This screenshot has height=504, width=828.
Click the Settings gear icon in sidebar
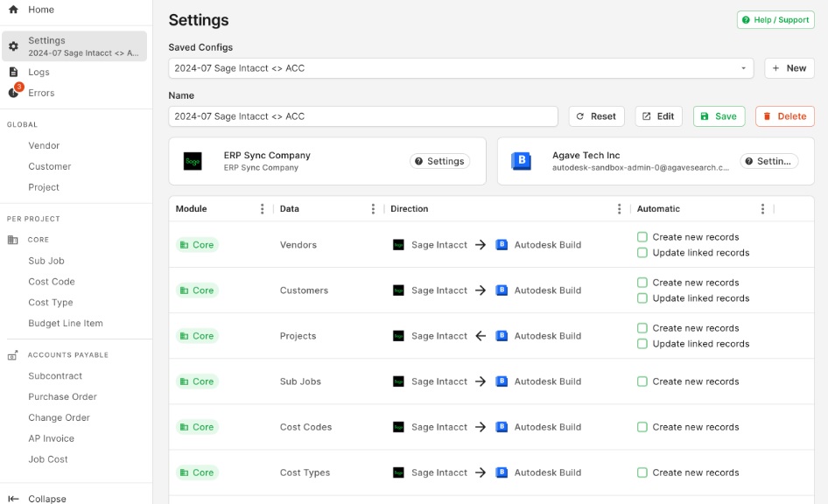[13, 46]
